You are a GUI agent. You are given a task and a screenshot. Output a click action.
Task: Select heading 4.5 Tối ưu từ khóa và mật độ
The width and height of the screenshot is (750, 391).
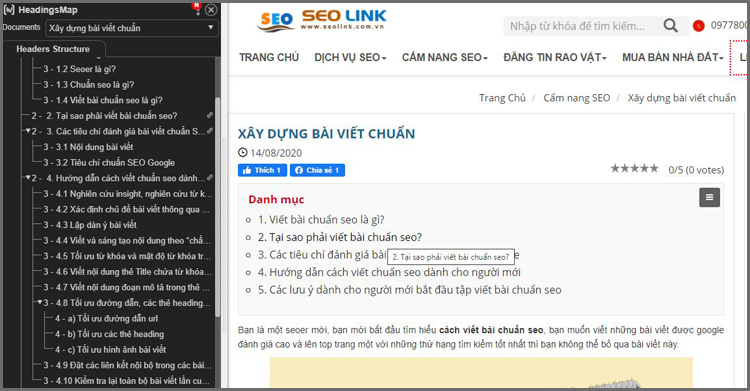click(x=127, y=256)
